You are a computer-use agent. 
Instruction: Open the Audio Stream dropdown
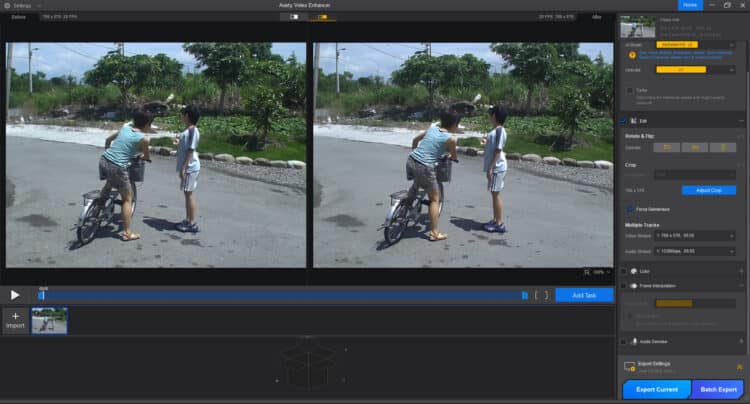click(x=702, y=251)
